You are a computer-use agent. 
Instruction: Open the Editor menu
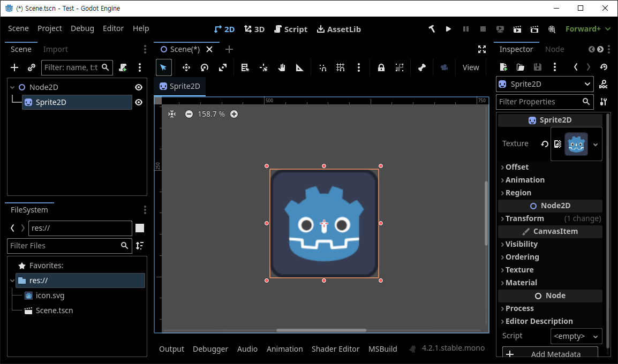(x=113, y=28)
